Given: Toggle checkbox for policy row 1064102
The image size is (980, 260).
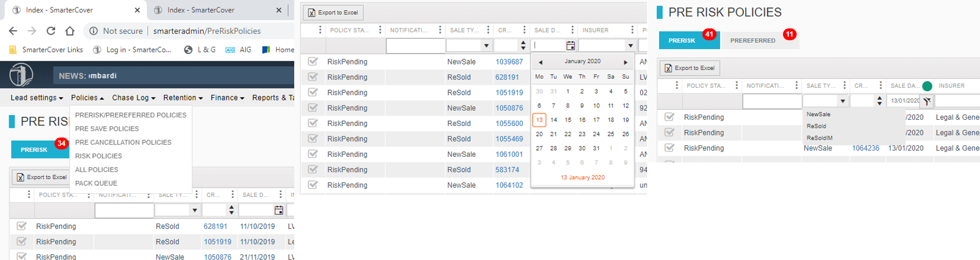Looking at the screenshot, I should pyautogui.click(x=313, y=185).
